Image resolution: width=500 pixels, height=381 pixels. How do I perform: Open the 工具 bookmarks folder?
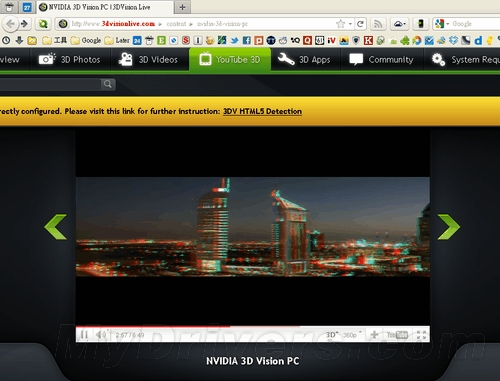click(55, 40)
